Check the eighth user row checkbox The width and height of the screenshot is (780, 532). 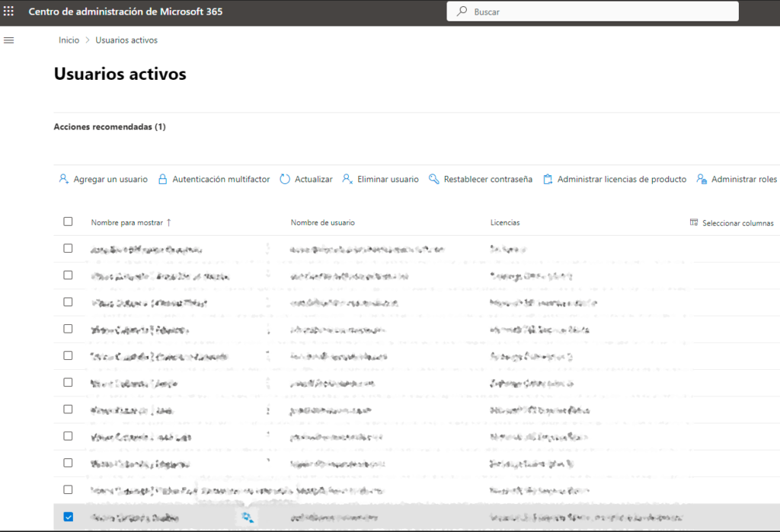click(68, 437)
